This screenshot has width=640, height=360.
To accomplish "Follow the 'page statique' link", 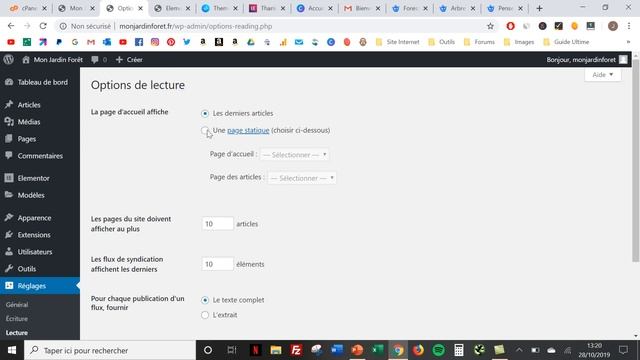I will pyautogui.click(x=248, y=130).
